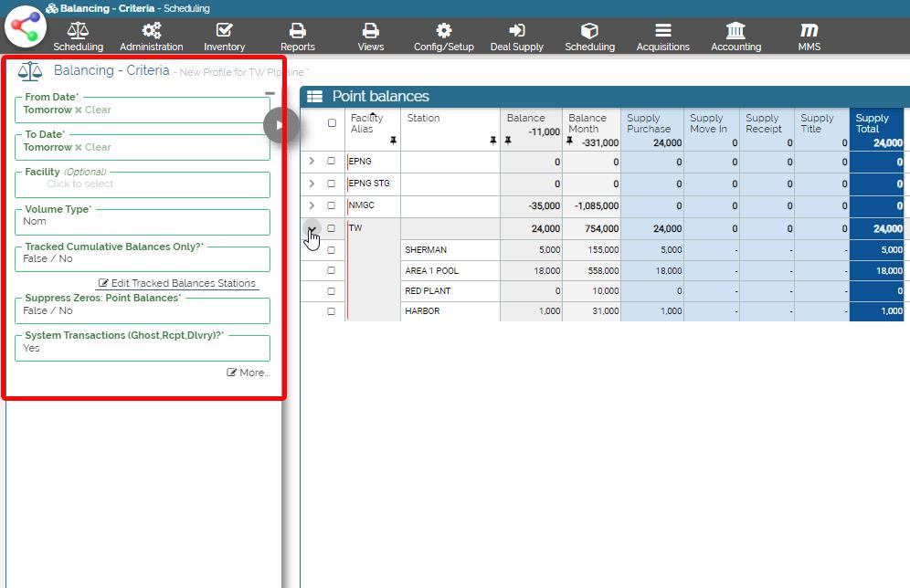The image size is (910, 588).
Task: Open the Reports printer icon
Action: coord(297,31)
